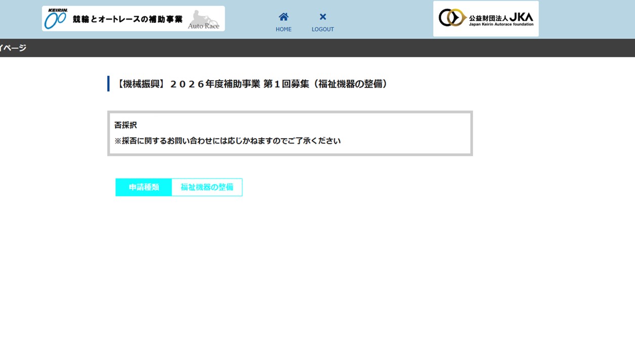
Task: Select the マイページ heading in the dark bar
Action: (13, 48)
